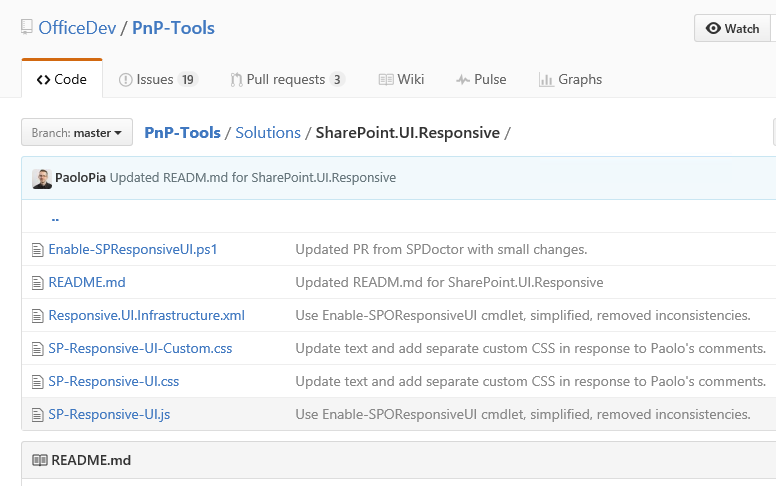Go up one directory via the '..' link
Viewport: 776px width, 486px height.
click(x=55, y=218)
